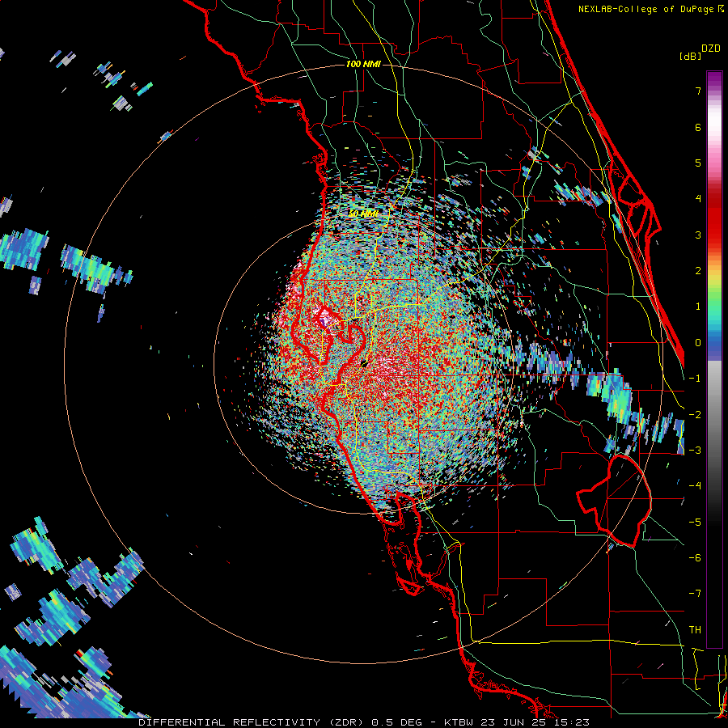Click the DZD product label above the color scale
The height and width of the screenshot is (728, 728).
(x=711, y=49)
